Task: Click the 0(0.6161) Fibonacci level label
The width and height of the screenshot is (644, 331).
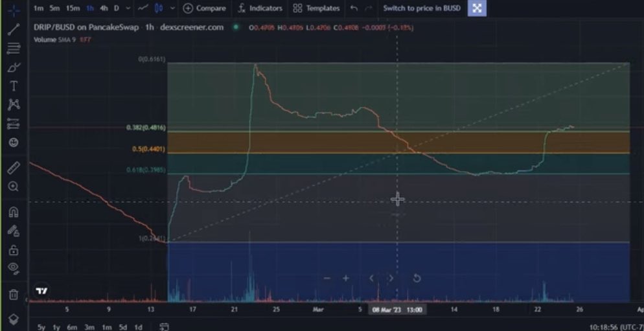Action: [152, 60]
